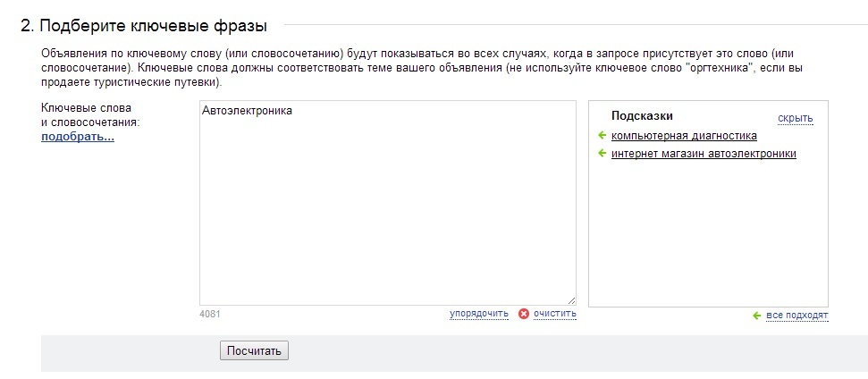The width and height of the screenshot is (868, 379).
Task: Click the textarea resize grip corner
Action: click(571, 300)
